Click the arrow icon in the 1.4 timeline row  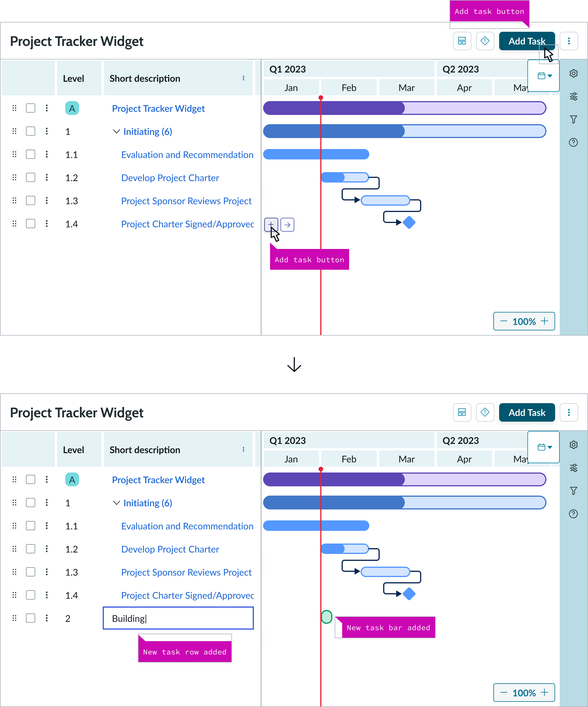(x=287, y=225)
